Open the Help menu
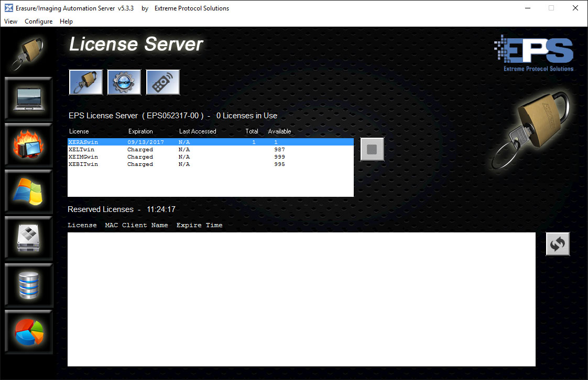This screenshot has width=588, height=380. pyautogui.click(x=66, y=21)
